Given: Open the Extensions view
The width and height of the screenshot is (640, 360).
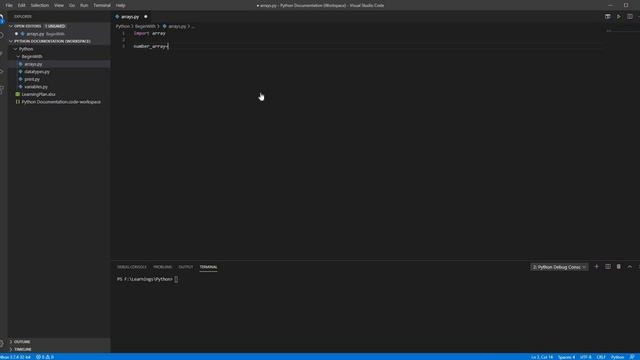Looking at the screenshot, I should coord(2,89).
